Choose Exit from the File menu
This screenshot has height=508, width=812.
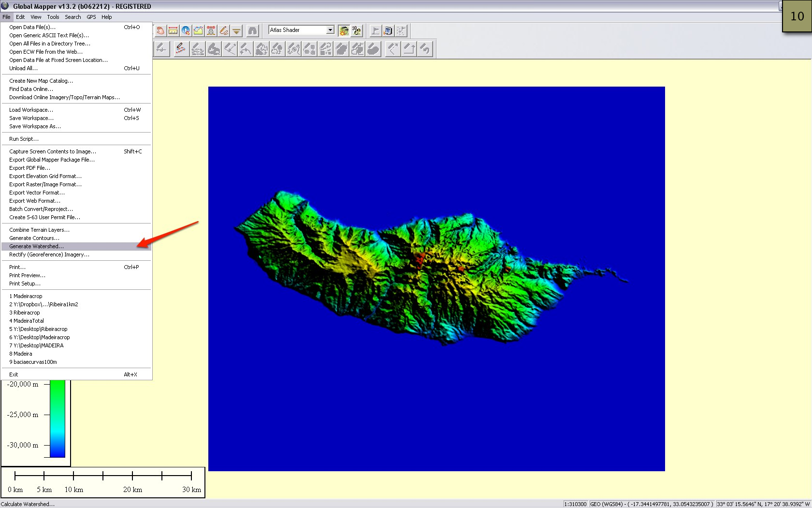point(76,374)
